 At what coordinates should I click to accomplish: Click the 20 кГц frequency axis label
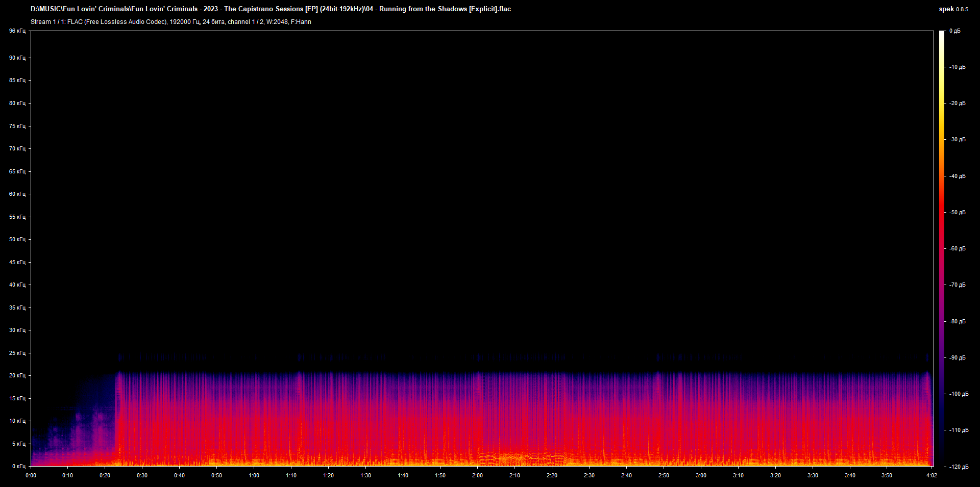click(17, 376)
